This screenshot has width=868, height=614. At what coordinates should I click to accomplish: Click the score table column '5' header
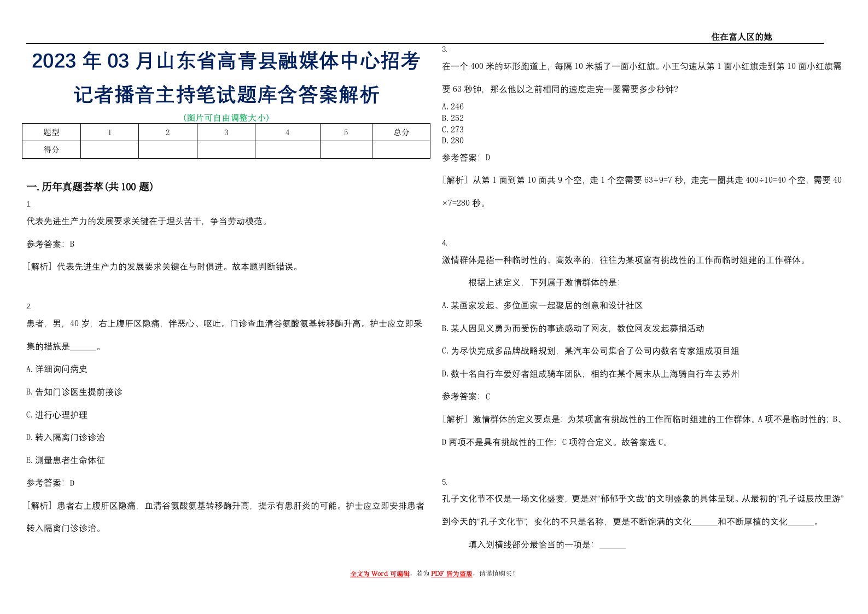346,132
